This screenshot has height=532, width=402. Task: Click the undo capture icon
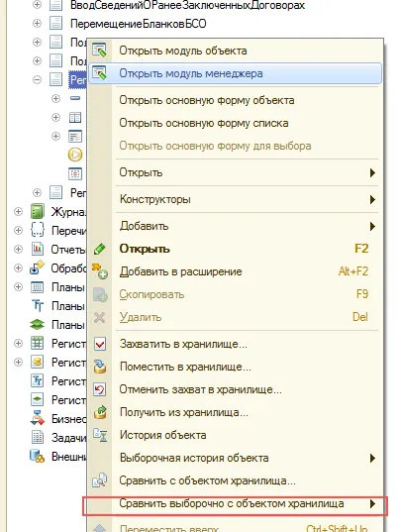coord(100,389)
